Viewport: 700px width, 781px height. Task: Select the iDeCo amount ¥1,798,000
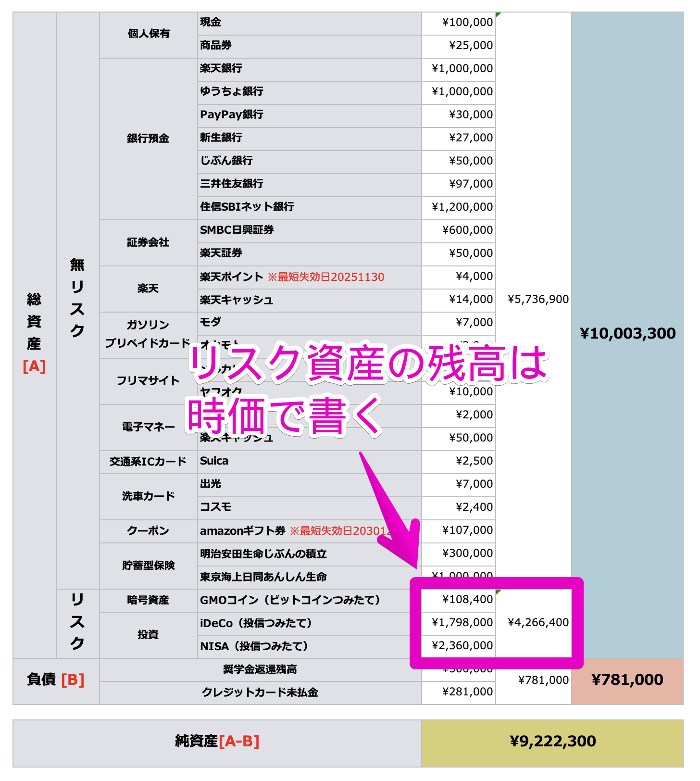pos(458,623)
